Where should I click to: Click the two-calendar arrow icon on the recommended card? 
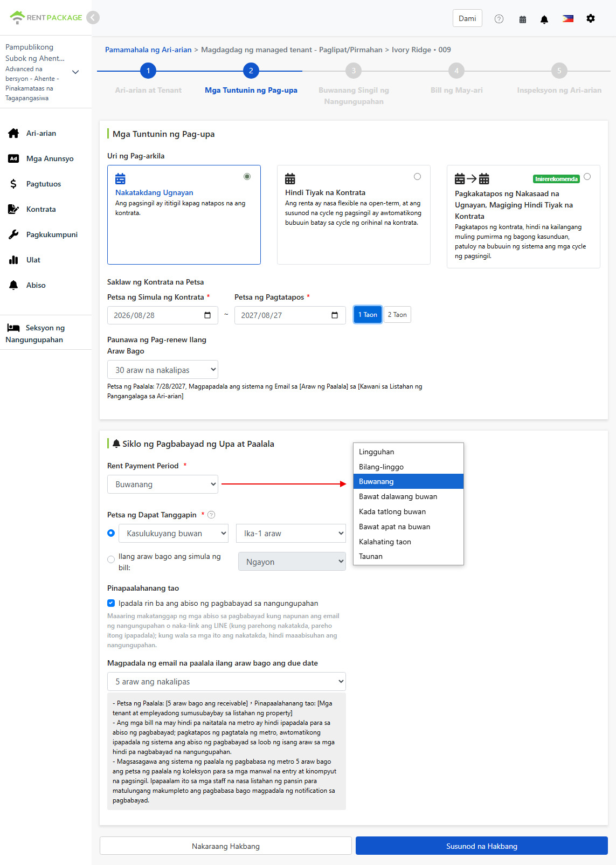tap(472, 178)
